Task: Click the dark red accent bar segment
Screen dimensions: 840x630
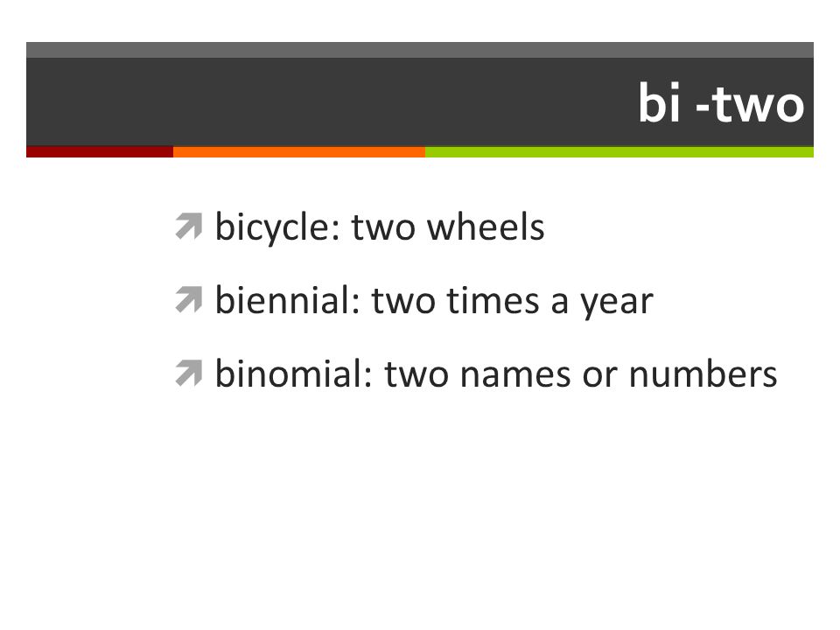Action: (x=100, y=151)
